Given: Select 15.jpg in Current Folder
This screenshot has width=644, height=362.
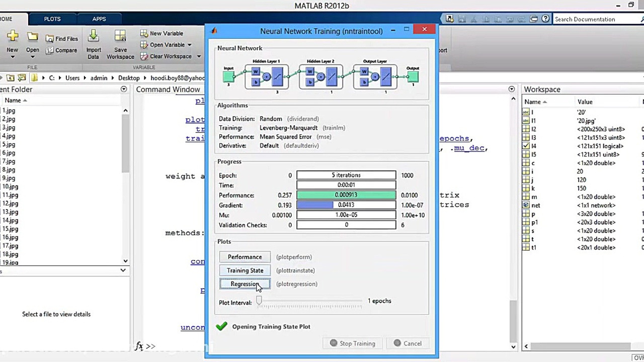Looking at the screenshot, I should [11, 229].
